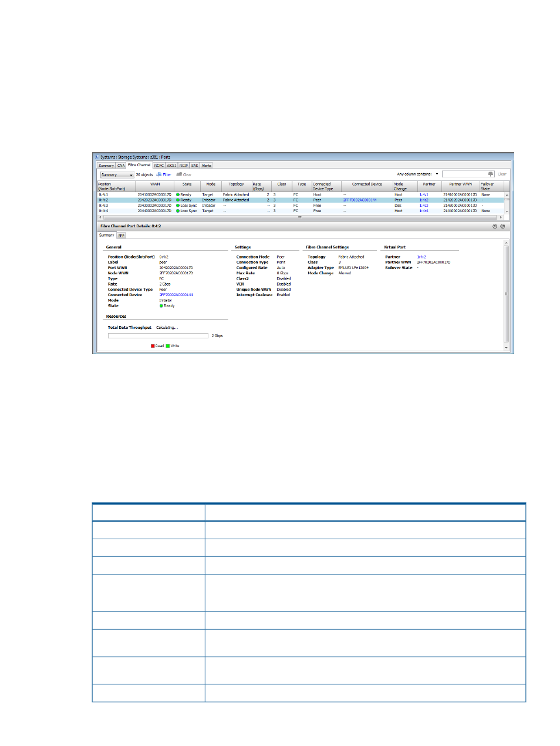Image resolution: width=560 pixels, height=746 pixels.
Task: Click the Total Data Throughput progress bar
Action: 158,336
